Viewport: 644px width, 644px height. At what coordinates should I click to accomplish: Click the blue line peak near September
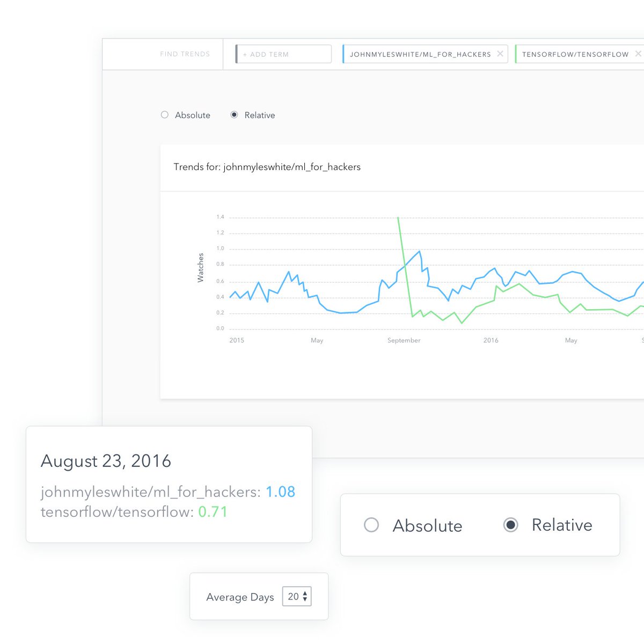coord(419,251)
